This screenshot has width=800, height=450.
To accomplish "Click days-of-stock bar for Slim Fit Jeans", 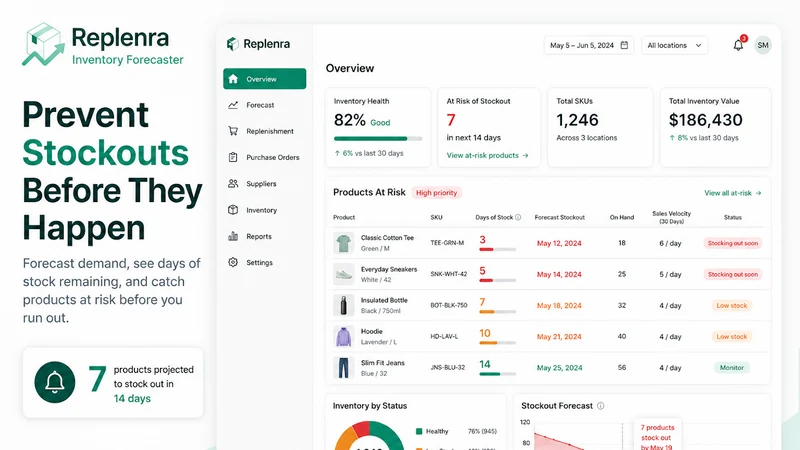I will point(497,374).
